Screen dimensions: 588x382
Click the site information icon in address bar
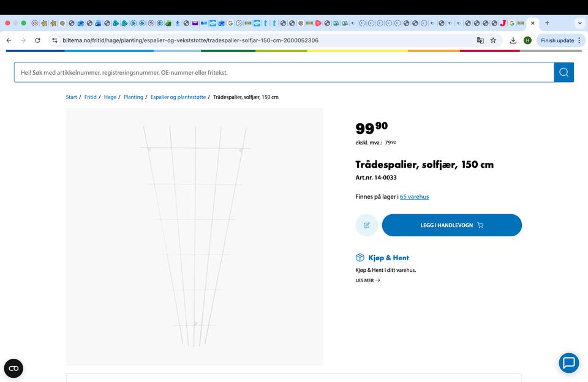(55, 40)
